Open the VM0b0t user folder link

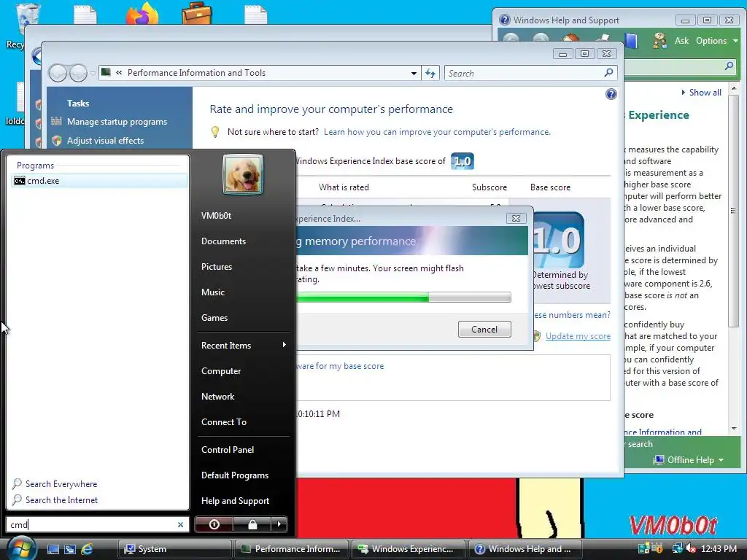[x=216, y=216]
